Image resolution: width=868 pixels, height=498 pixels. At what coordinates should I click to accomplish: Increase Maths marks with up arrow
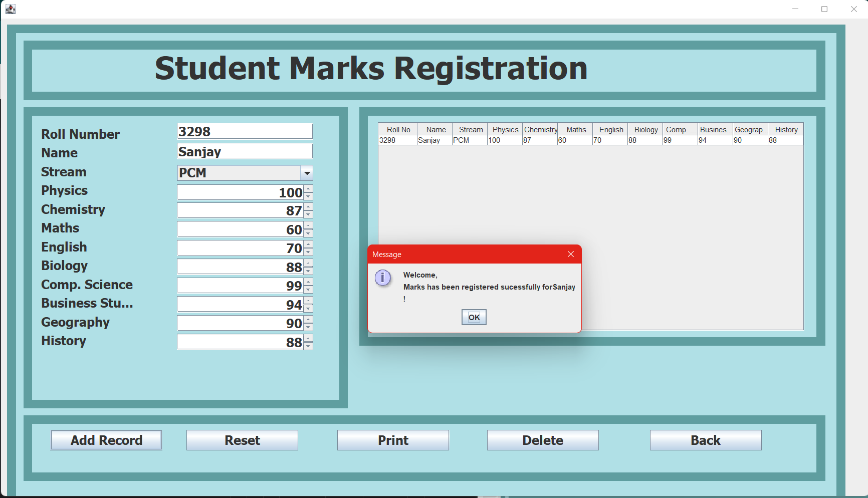[x=308, y=225]
